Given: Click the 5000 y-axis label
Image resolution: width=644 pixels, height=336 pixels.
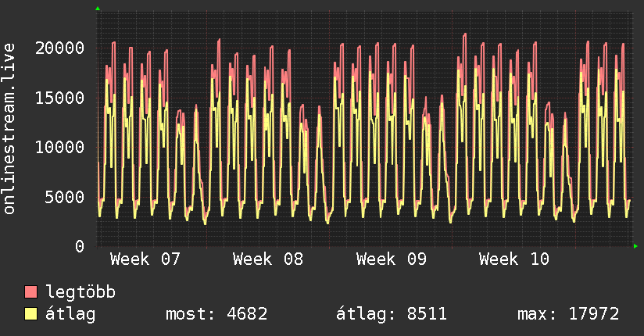Looking at the screenshot, I should coord(65,197).
